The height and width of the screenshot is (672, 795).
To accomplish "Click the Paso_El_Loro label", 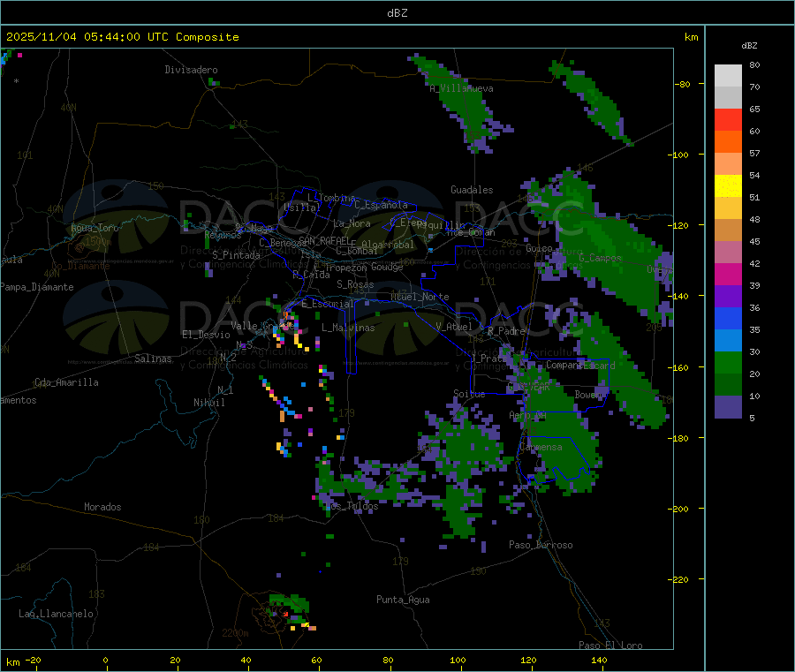I will (610, 646).
